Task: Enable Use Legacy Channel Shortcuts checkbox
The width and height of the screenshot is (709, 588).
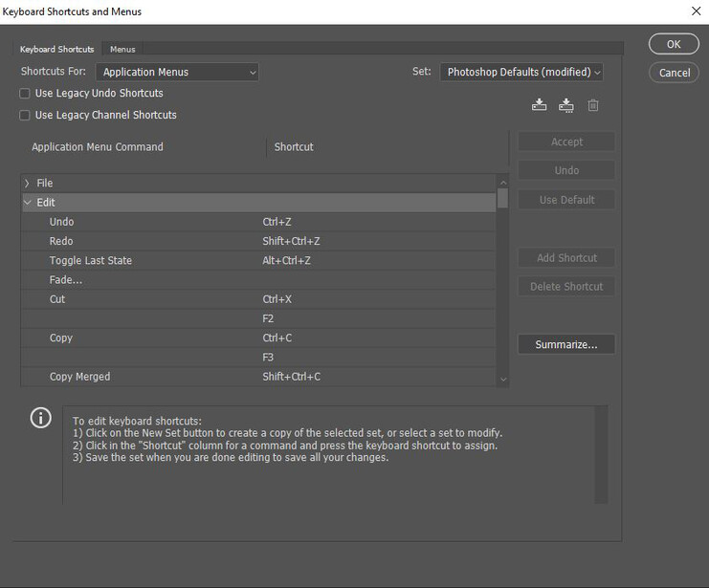Action: tap(25, 116)
